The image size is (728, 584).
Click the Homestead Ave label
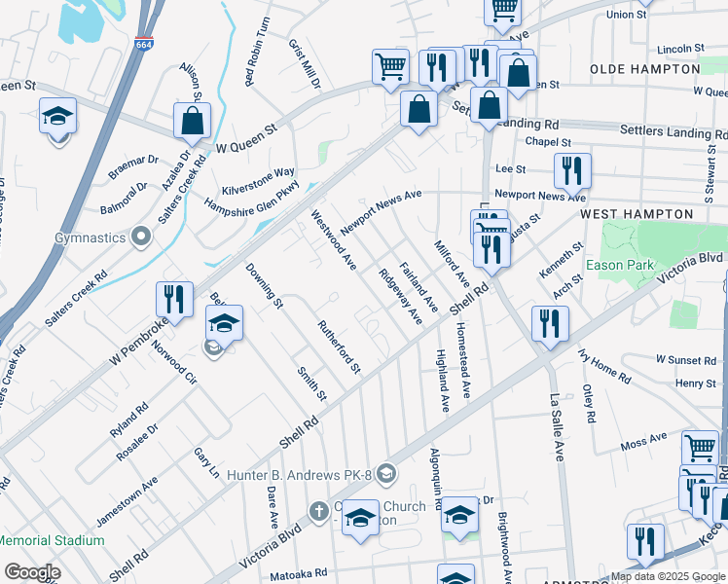click(x=463, y=360)
